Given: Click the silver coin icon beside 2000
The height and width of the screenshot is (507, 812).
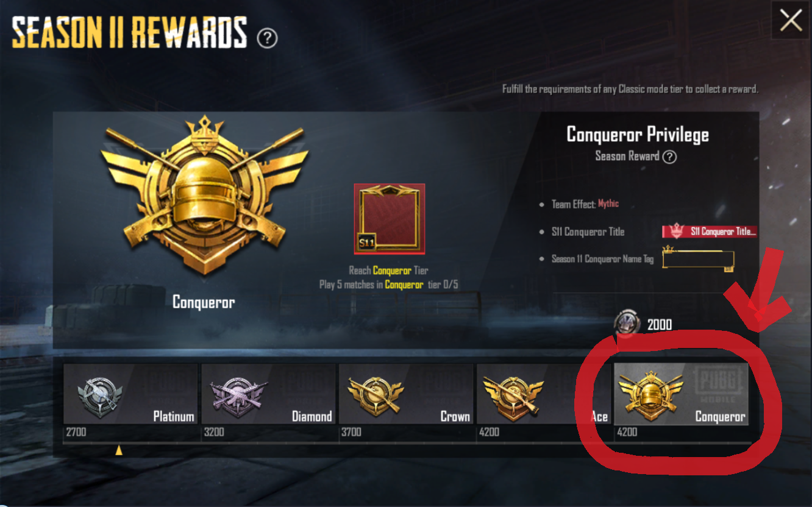Looking at the screenshot, I should coord(627,322).
